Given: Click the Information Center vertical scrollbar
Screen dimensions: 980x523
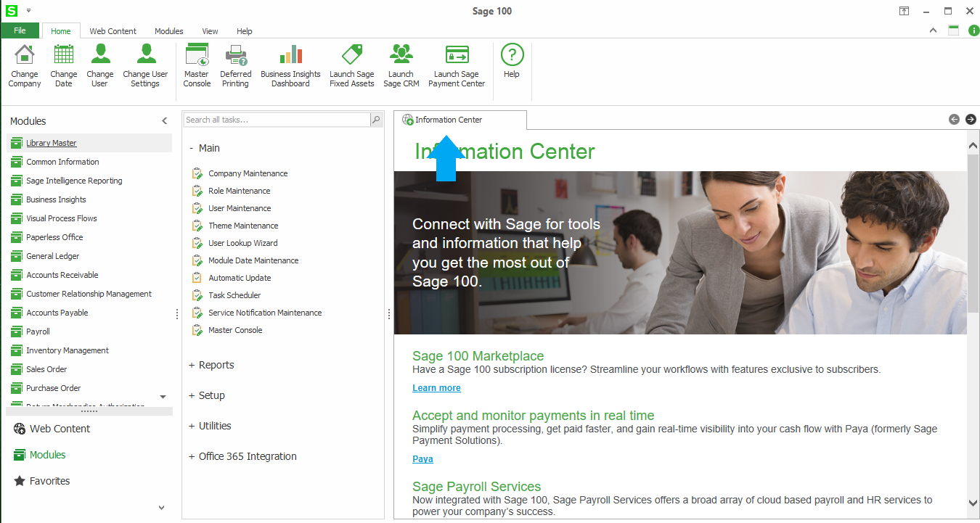Looking at the screenshot, I should [973, 234].
